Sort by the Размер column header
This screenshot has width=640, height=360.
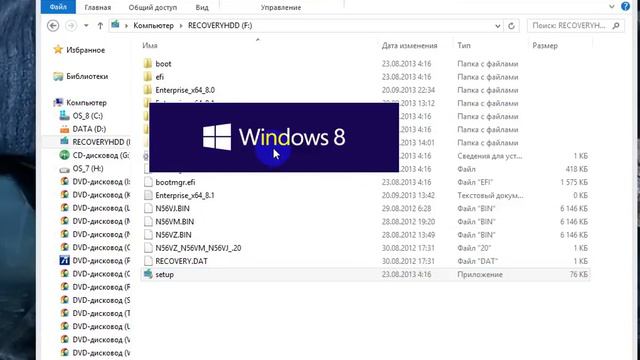click(x=545, y=45)
